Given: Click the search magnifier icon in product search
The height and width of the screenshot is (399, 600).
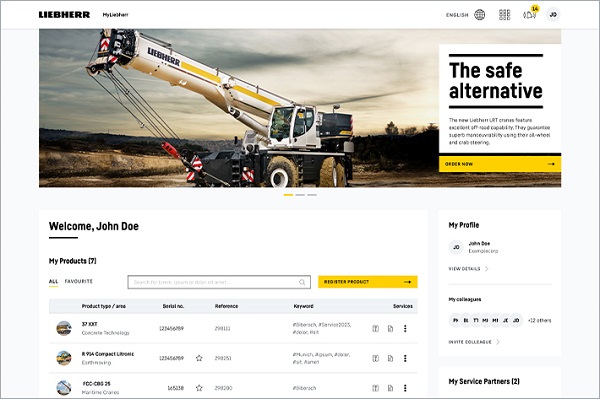Looking at the screenshot, I should click(x=302, y=282).
